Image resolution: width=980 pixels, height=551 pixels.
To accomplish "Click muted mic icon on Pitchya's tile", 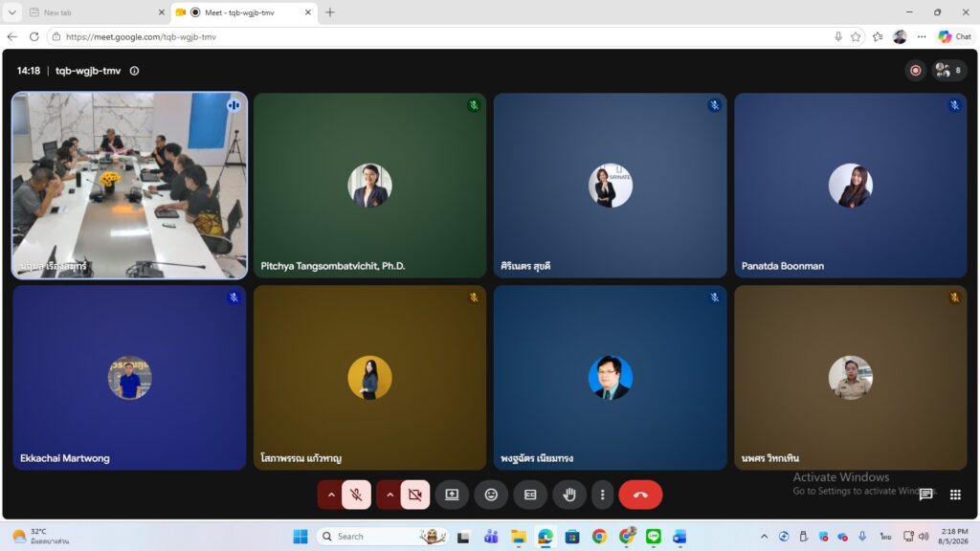I will (x=474, y=105).
